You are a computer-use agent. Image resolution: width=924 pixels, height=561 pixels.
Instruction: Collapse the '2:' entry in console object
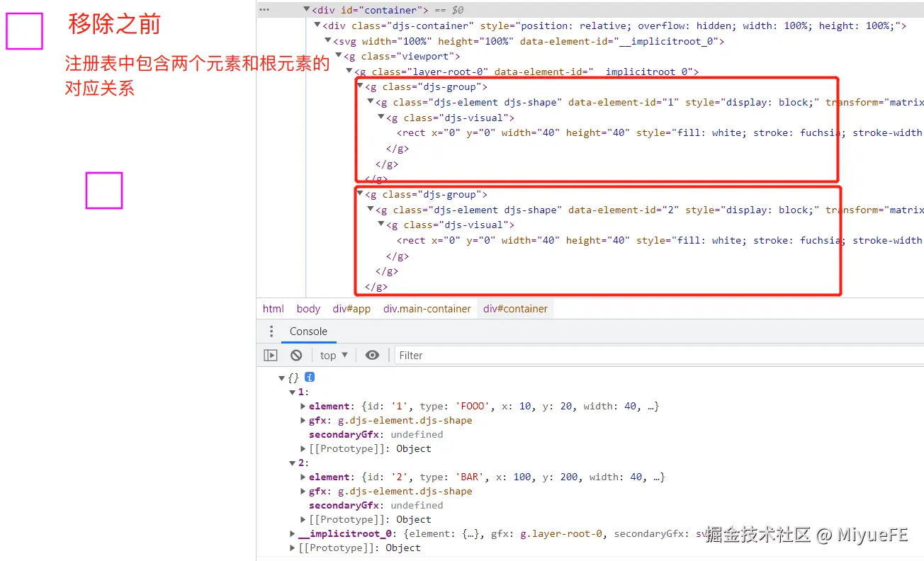tap(293, 463)
